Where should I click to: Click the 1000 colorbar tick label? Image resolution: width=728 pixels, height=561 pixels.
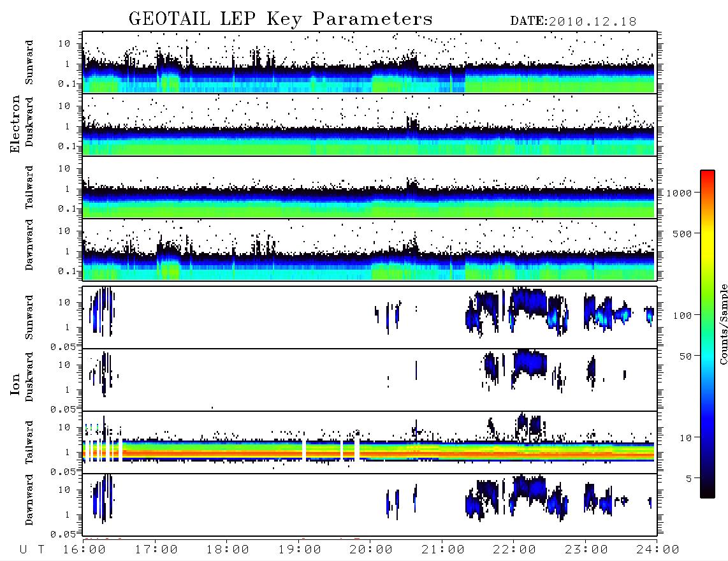pyautogui.click(x=680, y=193)
